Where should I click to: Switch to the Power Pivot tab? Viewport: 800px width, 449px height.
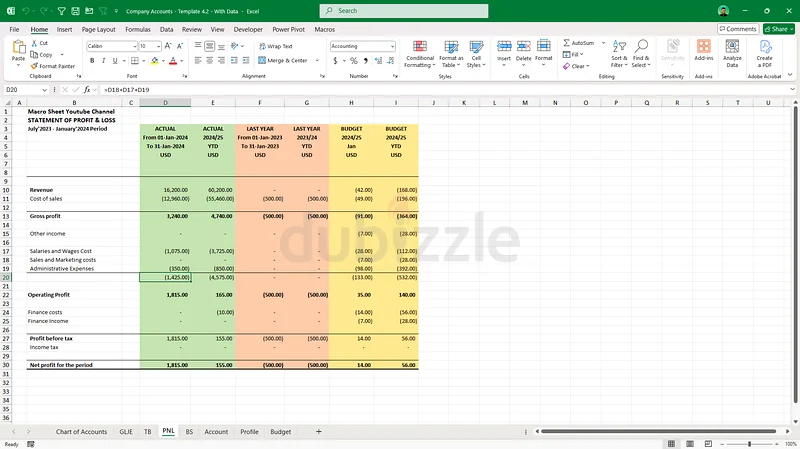(288, 30)
